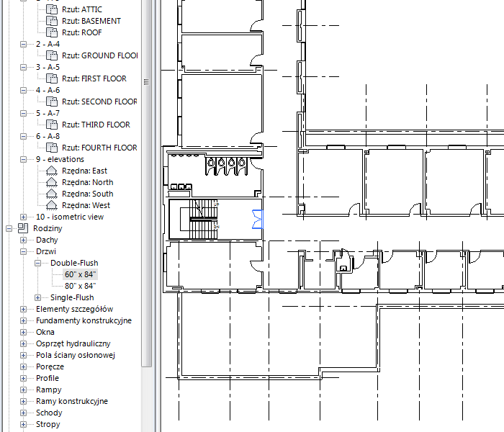Open the Rzędna: West elevation
504x432 pixels.
pyautogui.click(x=86, y=205)
